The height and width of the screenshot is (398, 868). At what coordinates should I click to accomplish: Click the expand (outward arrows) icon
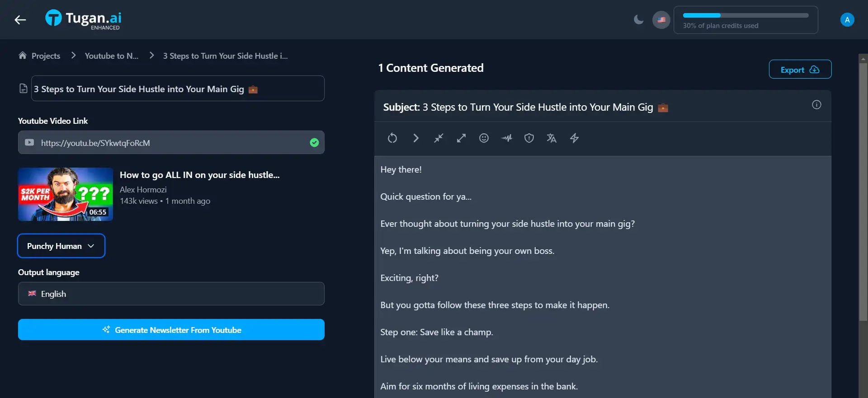[x=461, y=138]
